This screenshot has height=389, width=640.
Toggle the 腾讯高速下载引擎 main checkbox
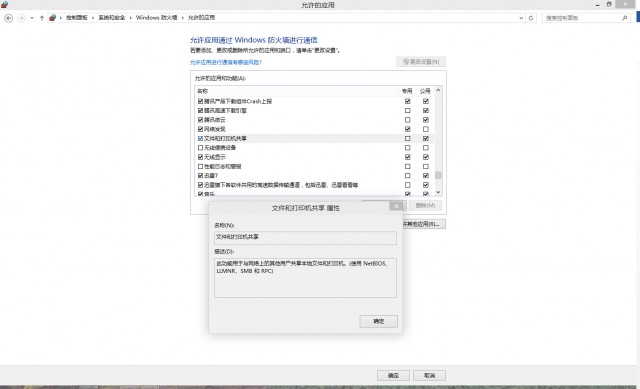tap(200, 111)
